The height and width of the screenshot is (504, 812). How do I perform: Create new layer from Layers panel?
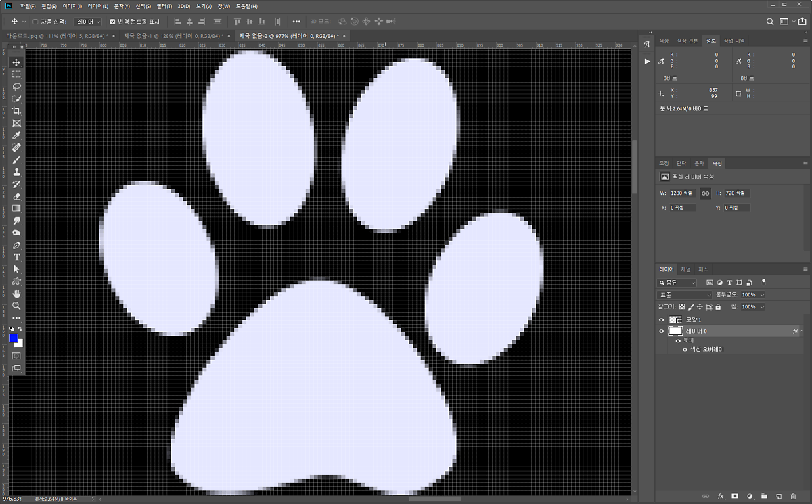(778, 497)
